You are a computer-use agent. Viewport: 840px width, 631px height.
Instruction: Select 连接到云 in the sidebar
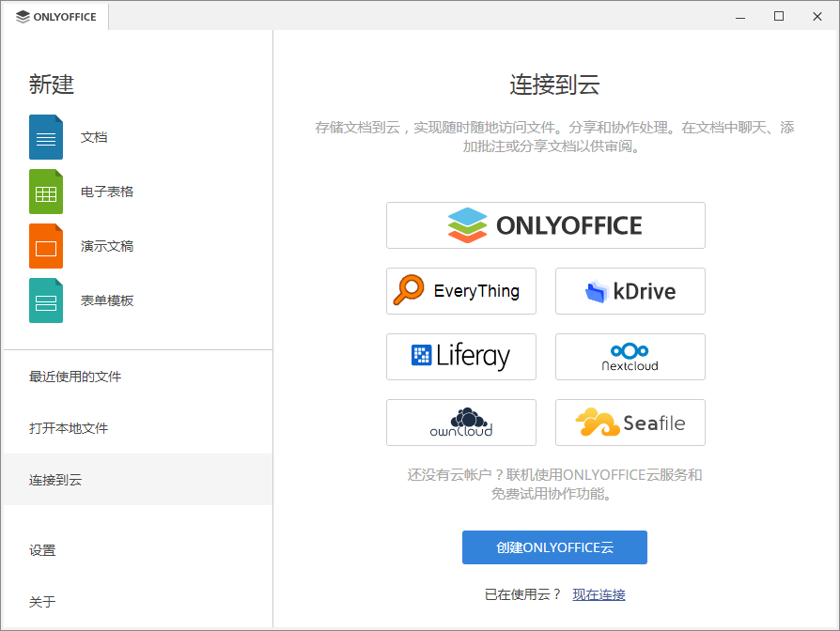(138, 480)
